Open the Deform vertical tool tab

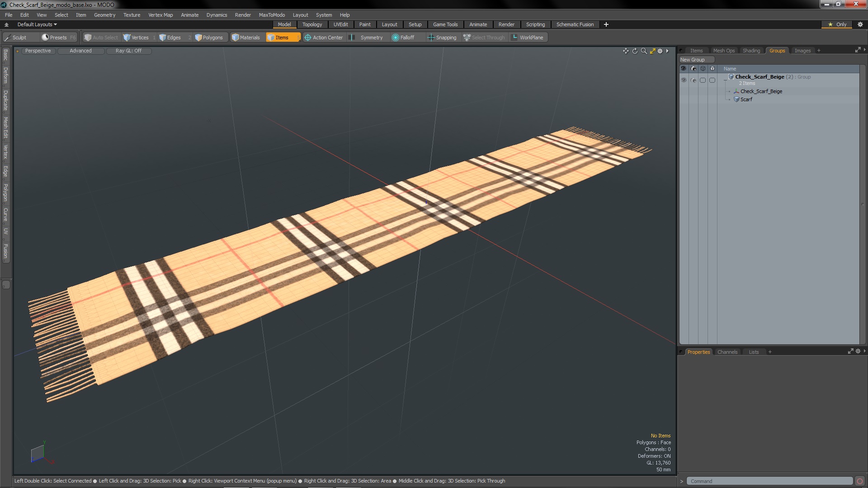[6, 76]
